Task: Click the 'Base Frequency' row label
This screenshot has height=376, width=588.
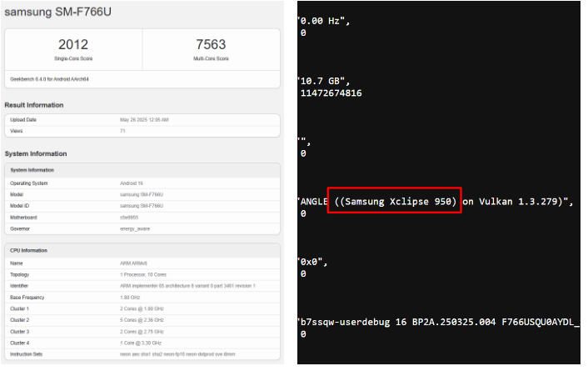Action: point(27,298)
